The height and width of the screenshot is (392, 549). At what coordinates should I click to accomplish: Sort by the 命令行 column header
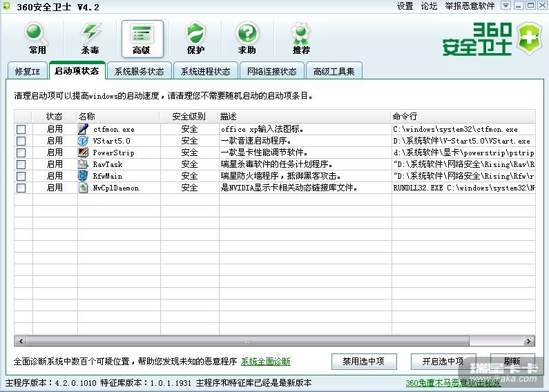(463, 116)
